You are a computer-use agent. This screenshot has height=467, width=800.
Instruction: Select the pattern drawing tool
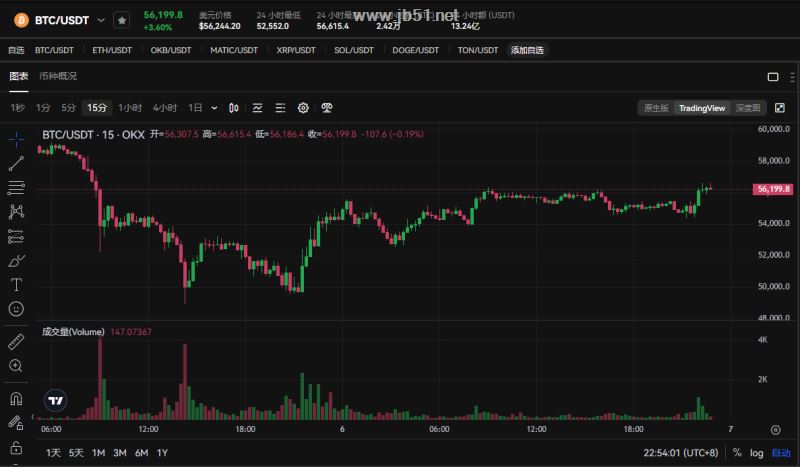(16, 212)
